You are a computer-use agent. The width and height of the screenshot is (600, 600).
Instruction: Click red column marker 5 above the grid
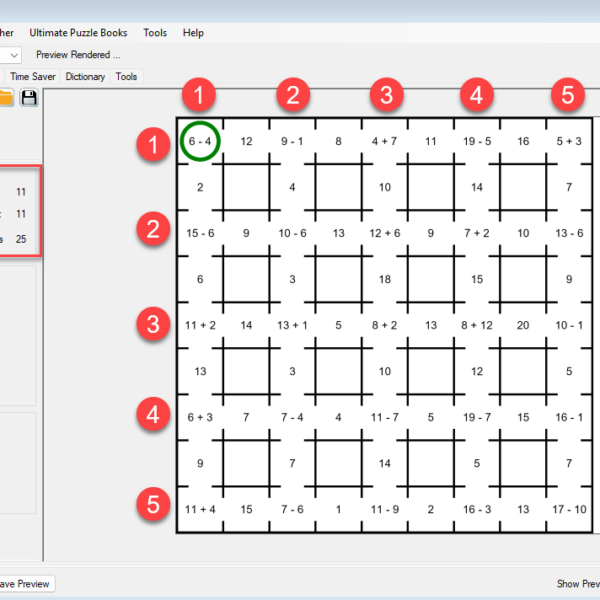pyautogui.click(x=567, y=96)
